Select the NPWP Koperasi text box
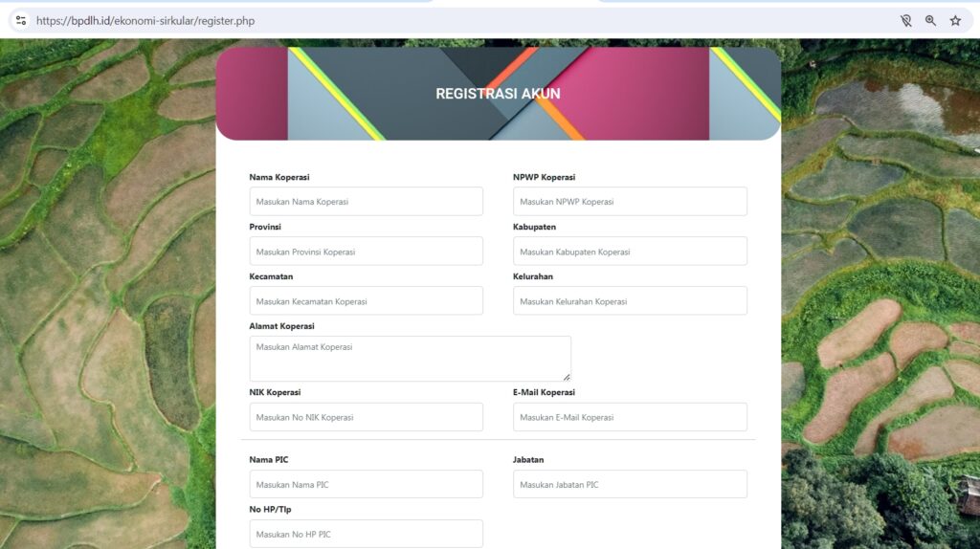Viewport: 980px width, 549px height. 630,202
